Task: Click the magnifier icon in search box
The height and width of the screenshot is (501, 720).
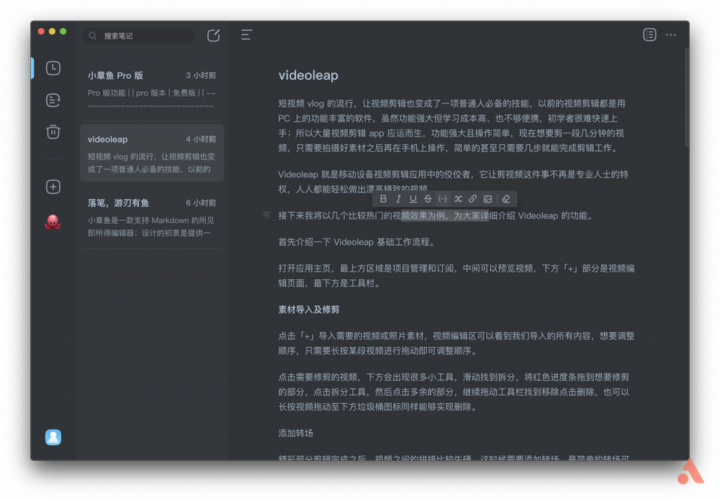Action: click(93, 36)
